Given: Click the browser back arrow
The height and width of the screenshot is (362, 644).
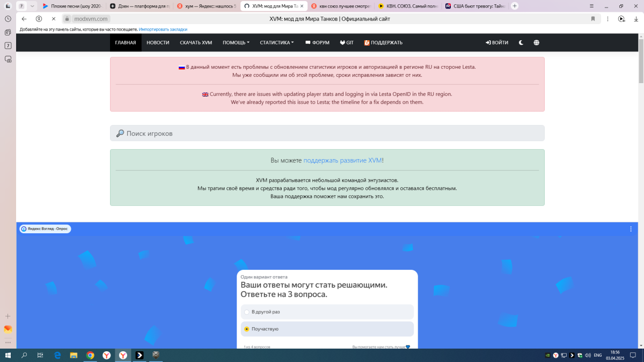Looking at the screenshot, I should (24, 18).
